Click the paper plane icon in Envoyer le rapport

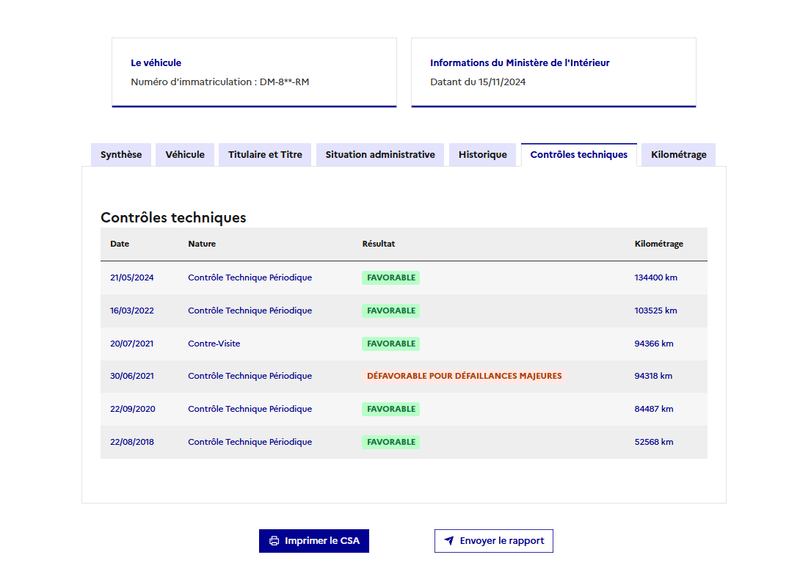coord(449,541)
